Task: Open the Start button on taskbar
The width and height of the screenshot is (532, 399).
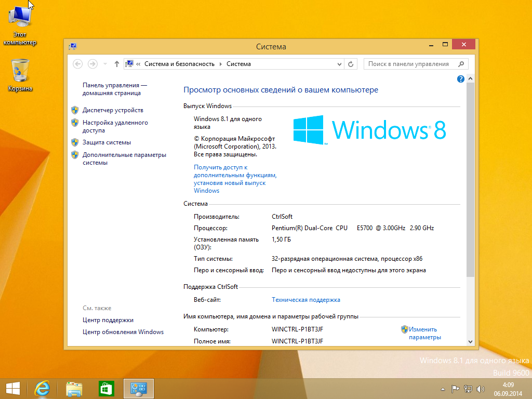Action: click(13, 389)
